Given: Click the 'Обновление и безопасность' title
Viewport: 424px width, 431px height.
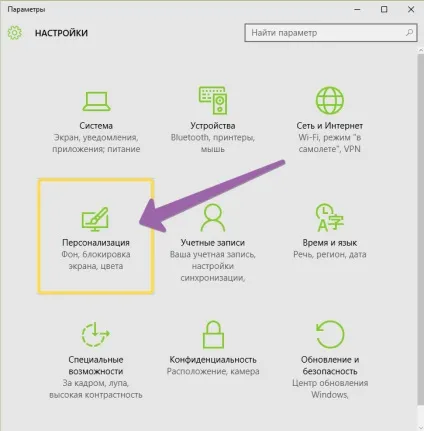Looking at the screenshot, I should pos(330,365).
